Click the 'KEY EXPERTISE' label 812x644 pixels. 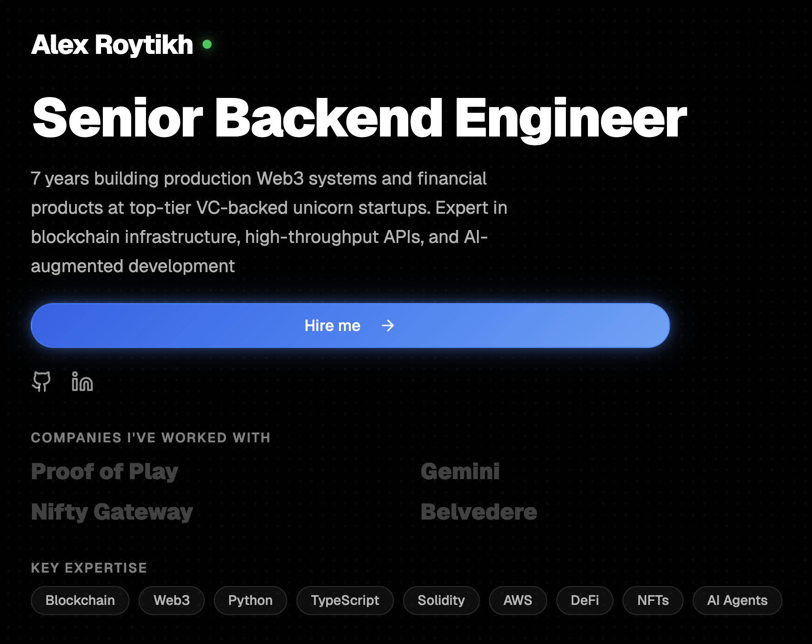pos(89,568)
